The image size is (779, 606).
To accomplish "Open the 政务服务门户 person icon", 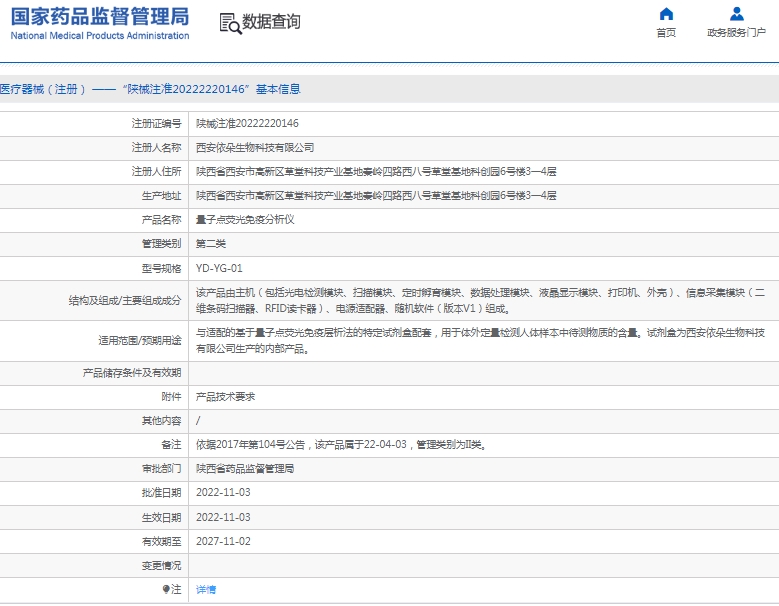I will (737, 14).
